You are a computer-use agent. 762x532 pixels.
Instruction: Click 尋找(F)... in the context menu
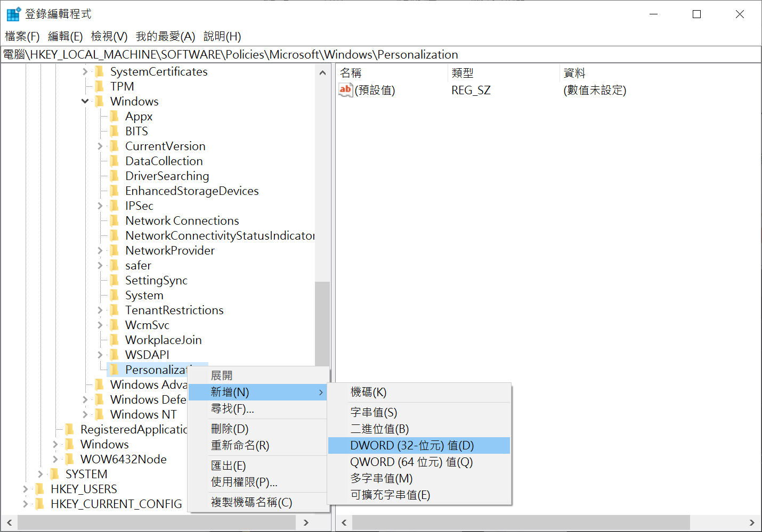click(x=258, y=409)
